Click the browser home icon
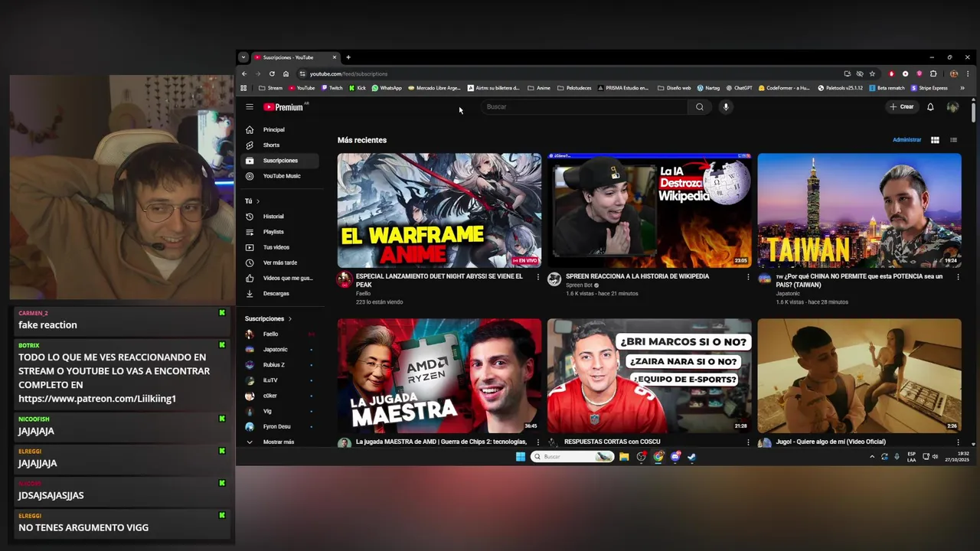The height and width of the screenshot is (551, 980). click(286, 74)
